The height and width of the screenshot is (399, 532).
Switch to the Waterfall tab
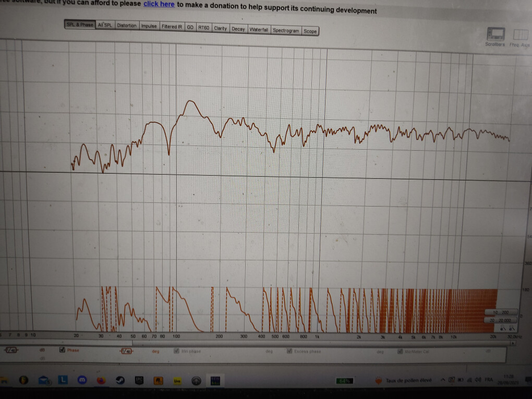click(x=259, y=30)
